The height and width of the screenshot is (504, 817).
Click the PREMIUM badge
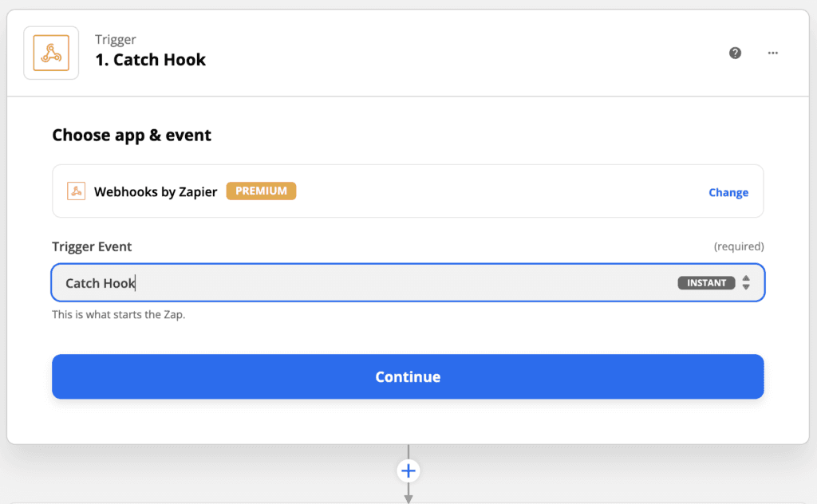click(261, 191)
